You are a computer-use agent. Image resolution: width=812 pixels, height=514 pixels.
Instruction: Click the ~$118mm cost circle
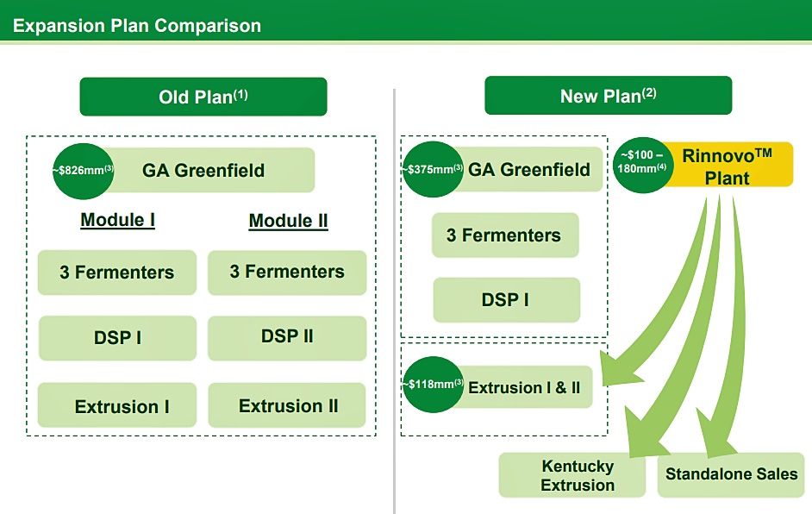pyautogui.click(x=434, y=385)
